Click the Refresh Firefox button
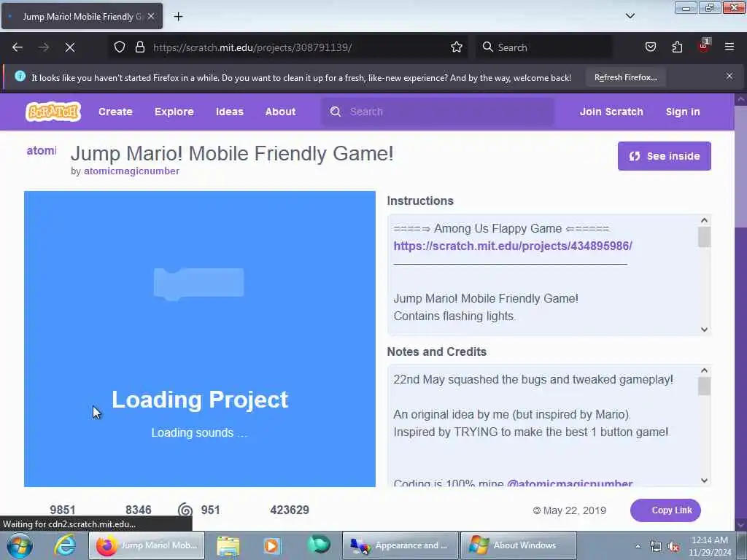 pos(625,77)
